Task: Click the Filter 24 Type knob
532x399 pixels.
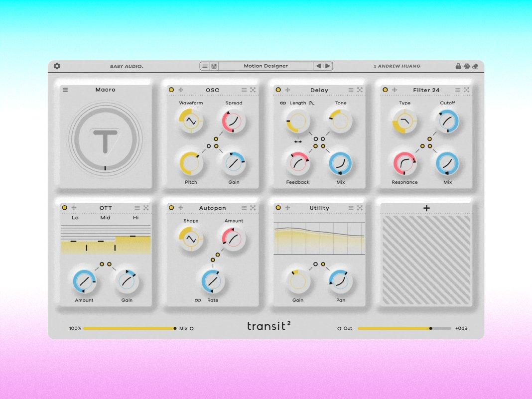Action: [405, 121]
